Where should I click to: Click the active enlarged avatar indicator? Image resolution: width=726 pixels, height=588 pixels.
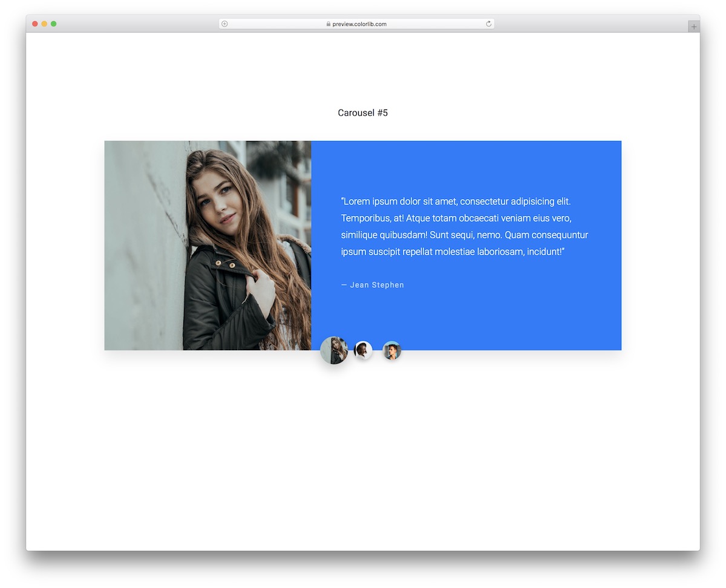(x=334, y=350)
